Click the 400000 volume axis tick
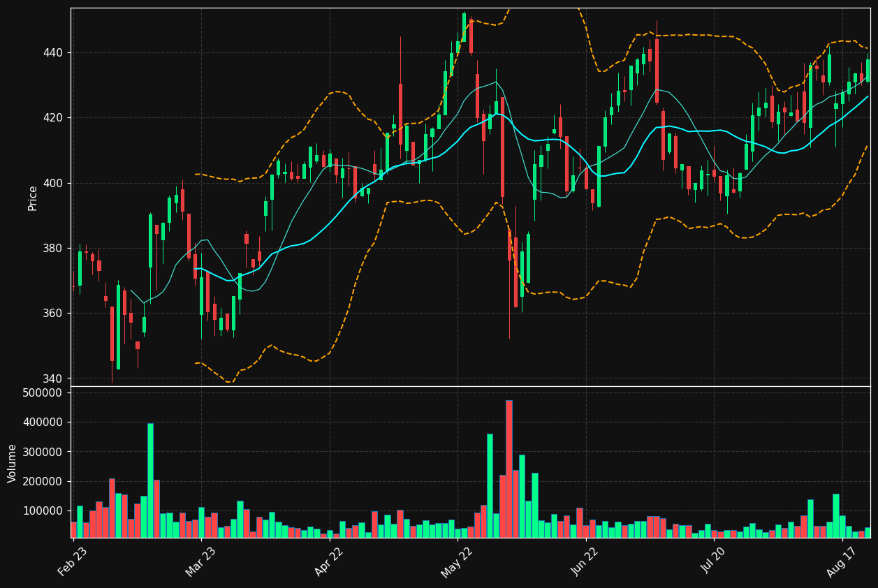The width and height of the screenshot is (878, 588). coord(44,422)
